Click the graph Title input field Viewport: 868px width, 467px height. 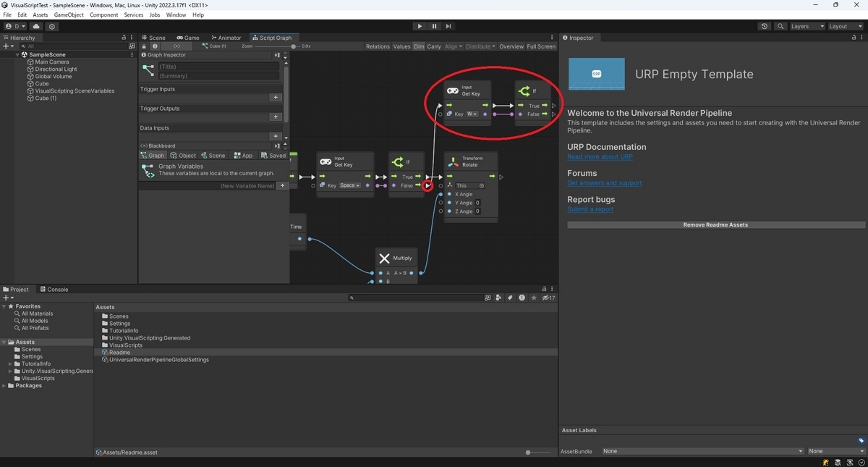click(x=218, y=67)
